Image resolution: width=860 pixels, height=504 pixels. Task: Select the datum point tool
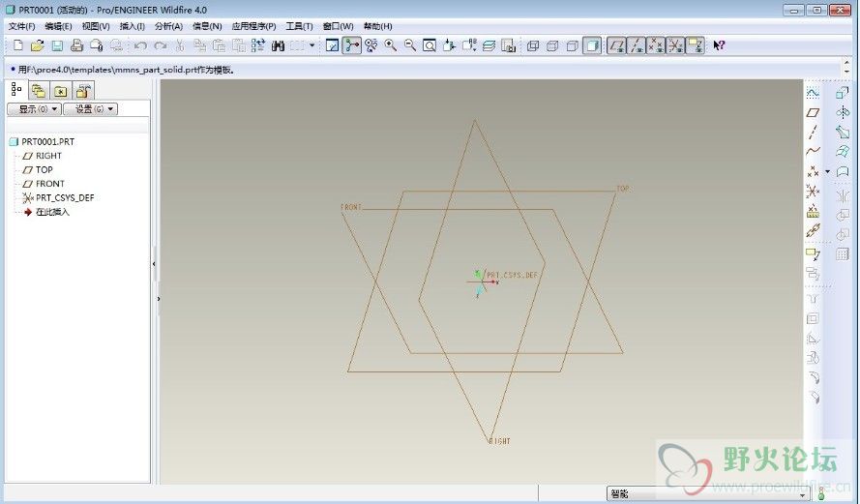(x=813, y=171)
